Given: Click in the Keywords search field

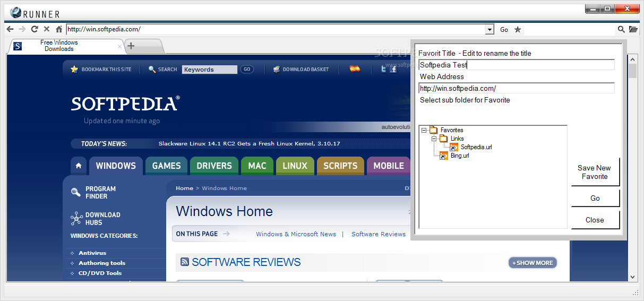Looking at the screenshot, I should pos(209,70).
